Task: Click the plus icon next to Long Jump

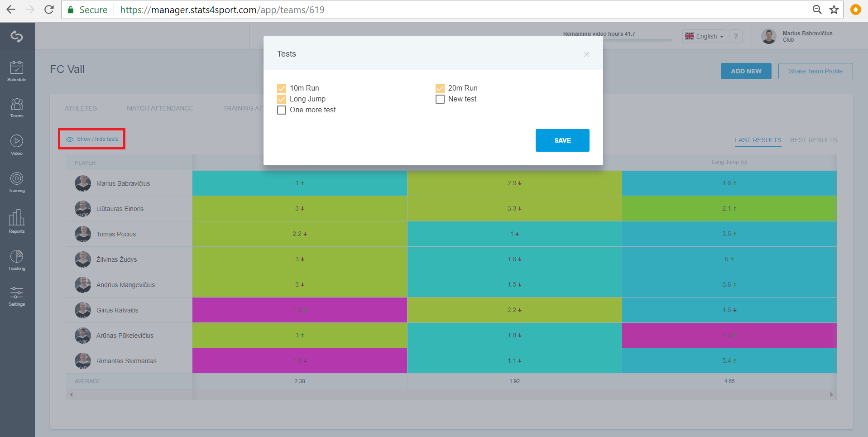Action: coord(744,163)
